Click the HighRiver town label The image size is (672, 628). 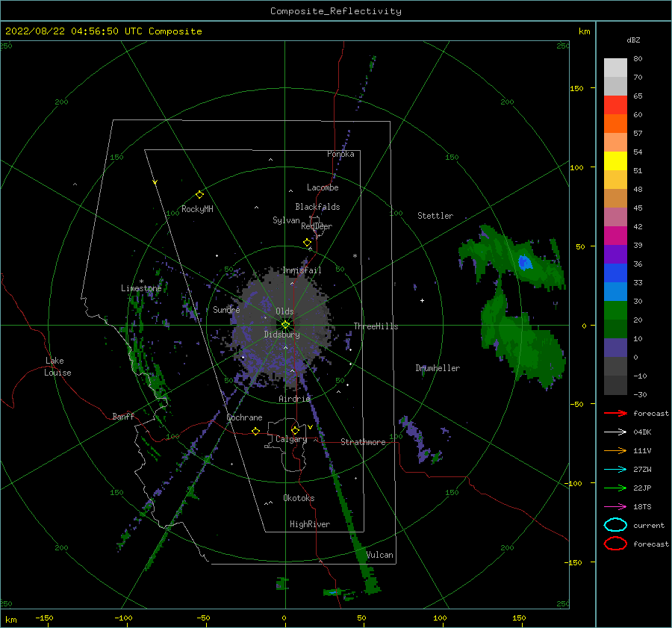310,524
